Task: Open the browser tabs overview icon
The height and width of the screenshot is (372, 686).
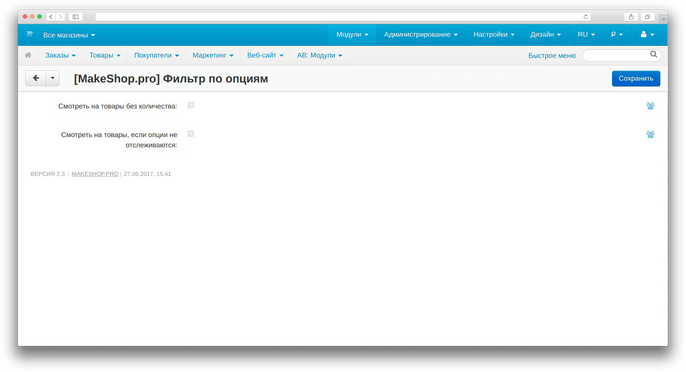Action: (647, 17)
